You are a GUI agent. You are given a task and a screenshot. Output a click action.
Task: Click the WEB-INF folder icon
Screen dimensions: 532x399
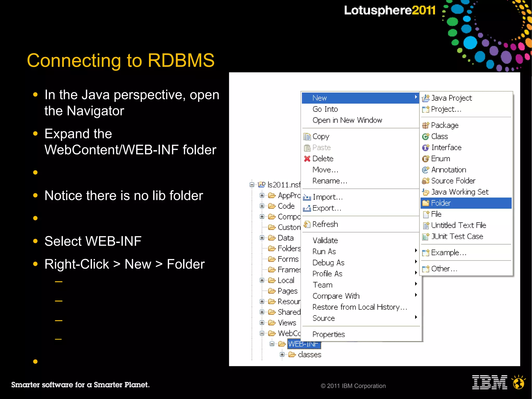point(282,344)
